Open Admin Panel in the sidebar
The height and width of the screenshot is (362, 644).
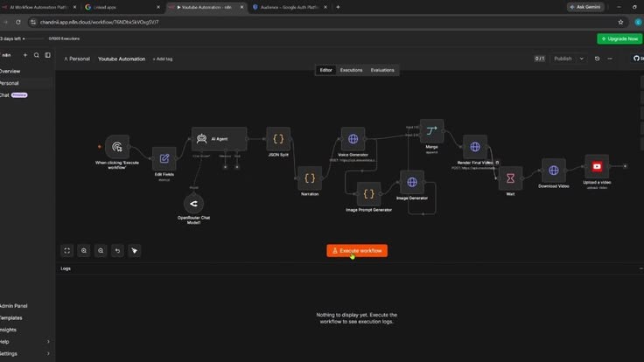point(25,306)
